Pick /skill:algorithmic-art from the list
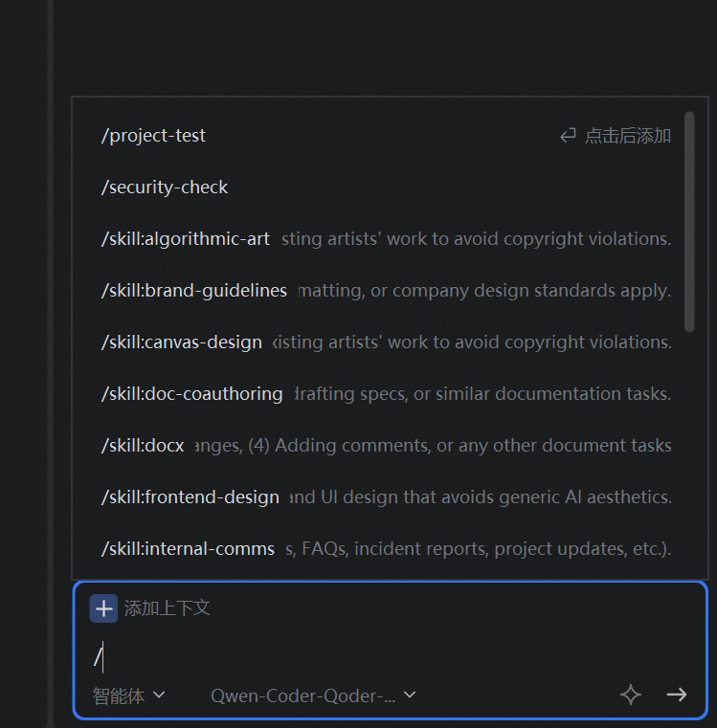Screen dimensions: 717x728 (x=186, y=239)
